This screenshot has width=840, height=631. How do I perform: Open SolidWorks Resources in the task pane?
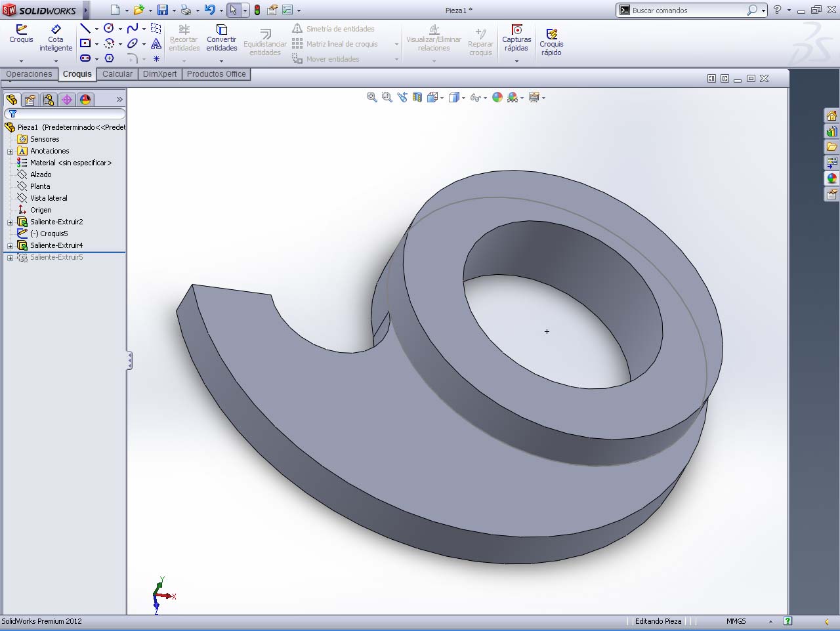pyautogui.click(x=831, y=115)
